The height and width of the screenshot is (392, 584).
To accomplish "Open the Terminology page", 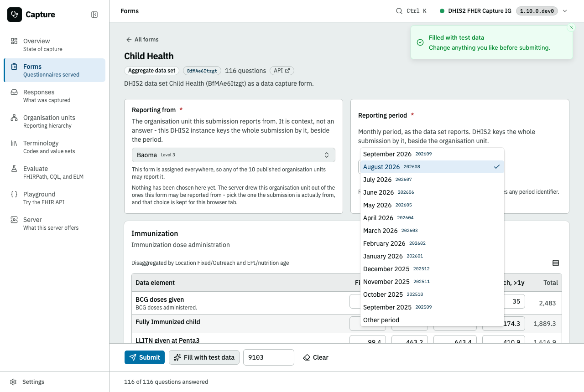I will 54,147.
